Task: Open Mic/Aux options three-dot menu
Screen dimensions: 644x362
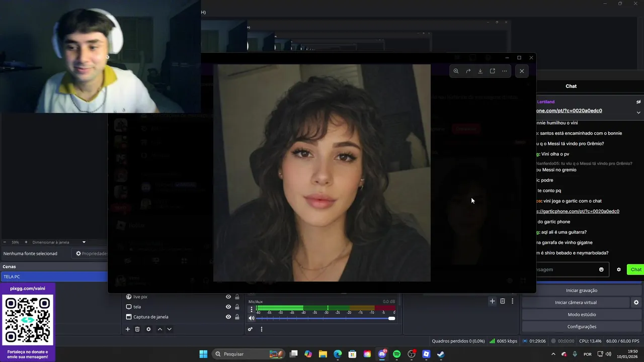Action: coord(252,309)
